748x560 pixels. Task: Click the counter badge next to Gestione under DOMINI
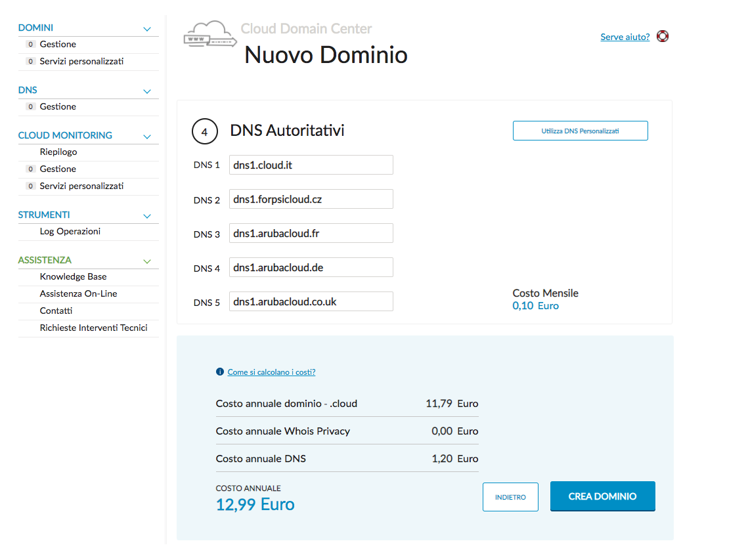31,44
